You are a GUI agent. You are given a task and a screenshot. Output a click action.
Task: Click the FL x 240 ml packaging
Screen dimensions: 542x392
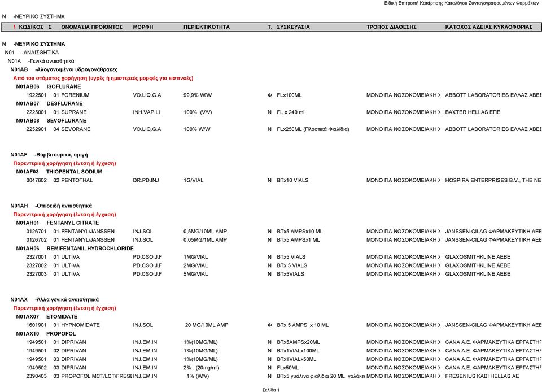point(290,112)
